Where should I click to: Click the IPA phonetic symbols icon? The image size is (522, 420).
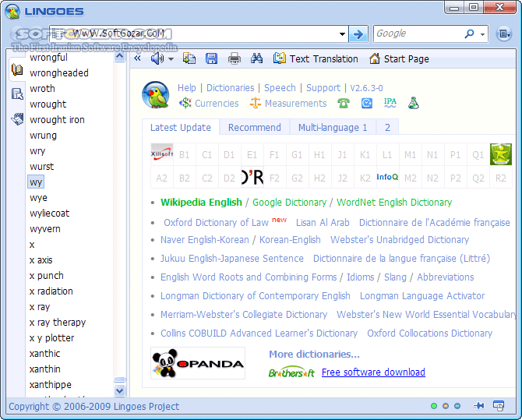tap(390, 104)
